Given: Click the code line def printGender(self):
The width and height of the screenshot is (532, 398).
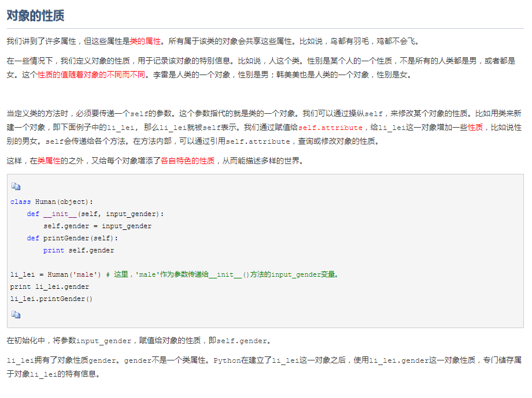Looking at the screenshot, I should [x=72, y=239].
